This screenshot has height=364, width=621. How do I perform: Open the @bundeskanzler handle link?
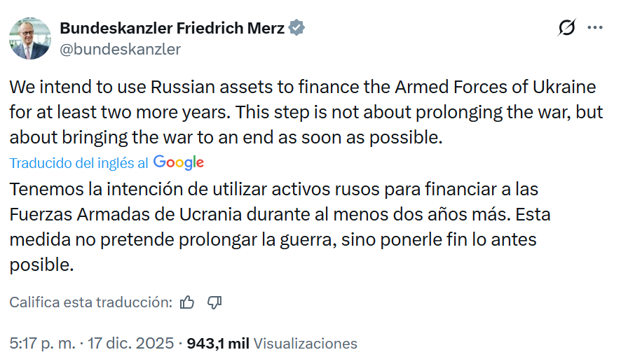(120, 49)
